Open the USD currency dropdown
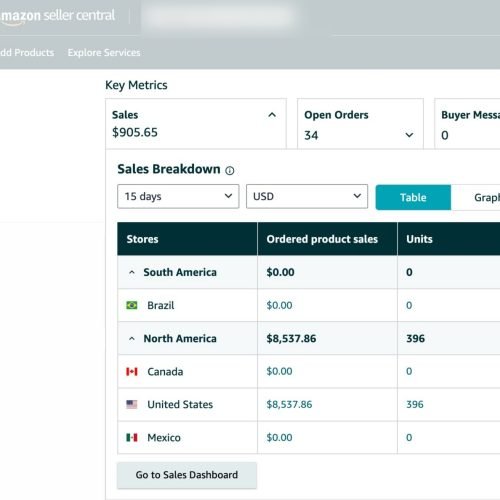The height and width of the screenshot is (500, 500). [x=307, y=196]
